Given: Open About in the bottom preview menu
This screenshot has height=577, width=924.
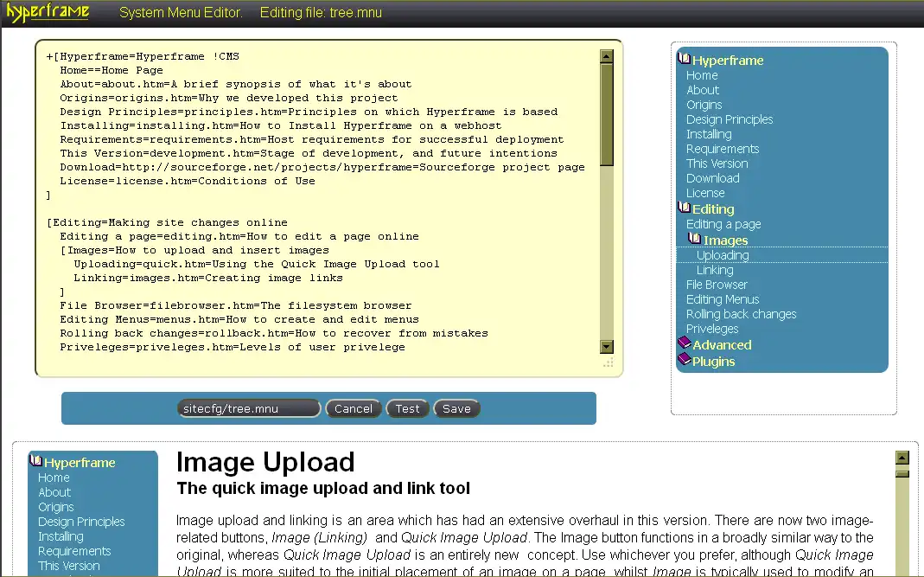Looking at the screenshot, I should click(54, 492).
